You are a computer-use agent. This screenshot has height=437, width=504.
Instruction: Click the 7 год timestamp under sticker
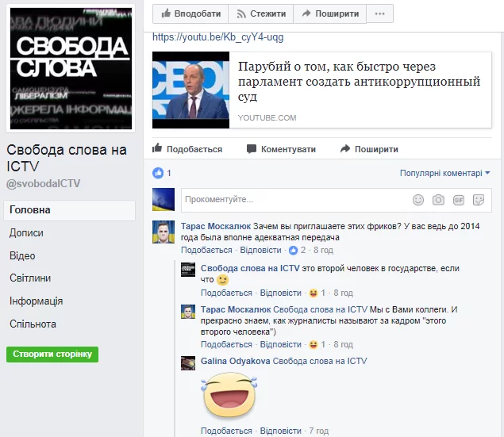pyautogui.click(x=319, y=431)
